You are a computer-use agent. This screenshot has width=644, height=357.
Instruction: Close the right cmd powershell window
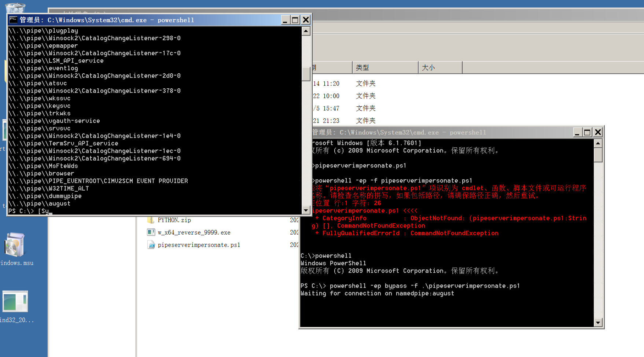598,132
